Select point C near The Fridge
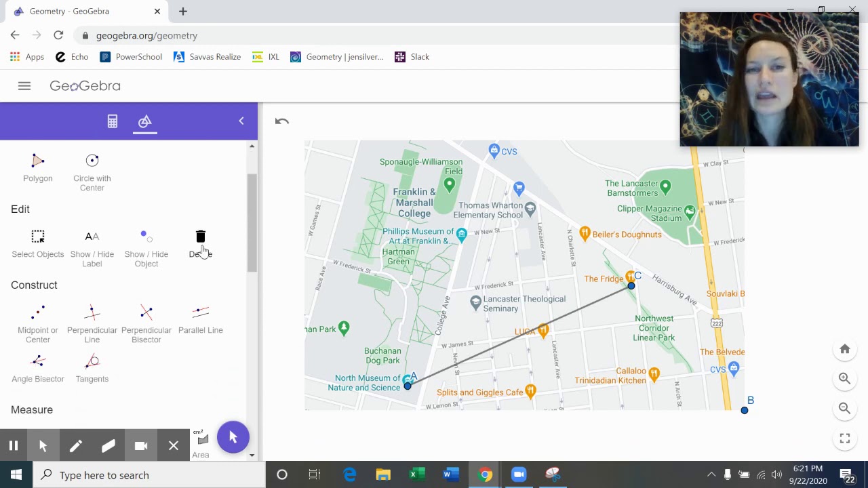 631,285
